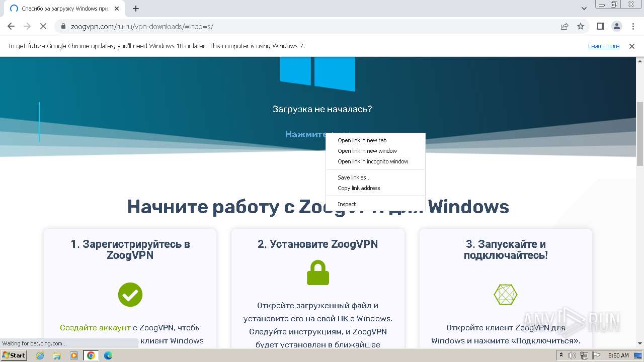Choose Open link in new window

[375, 151]
